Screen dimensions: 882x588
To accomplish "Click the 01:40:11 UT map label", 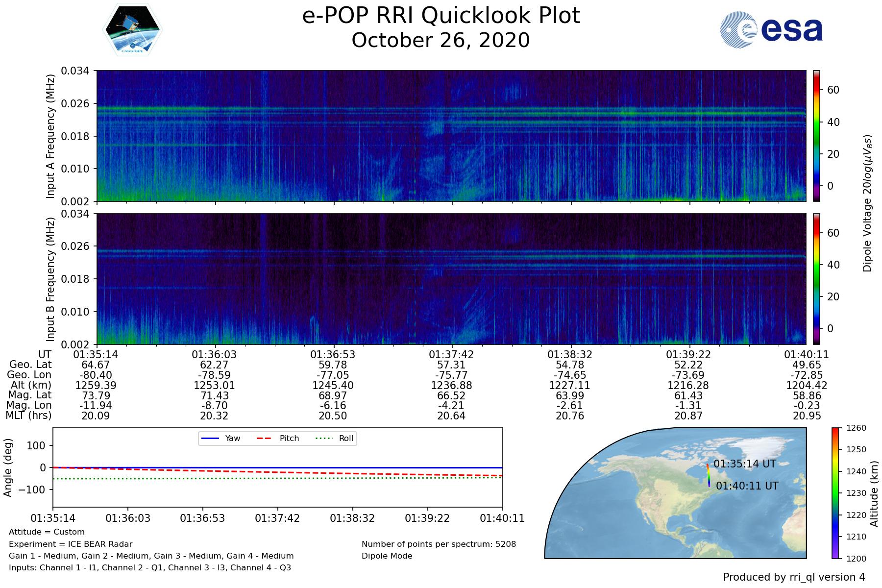I will pyautogui.click(x=747, y=486).
